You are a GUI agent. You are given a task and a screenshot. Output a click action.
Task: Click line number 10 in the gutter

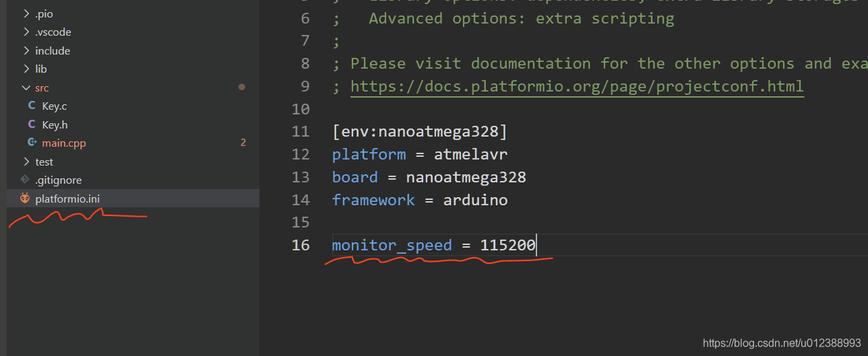(301, 108)
